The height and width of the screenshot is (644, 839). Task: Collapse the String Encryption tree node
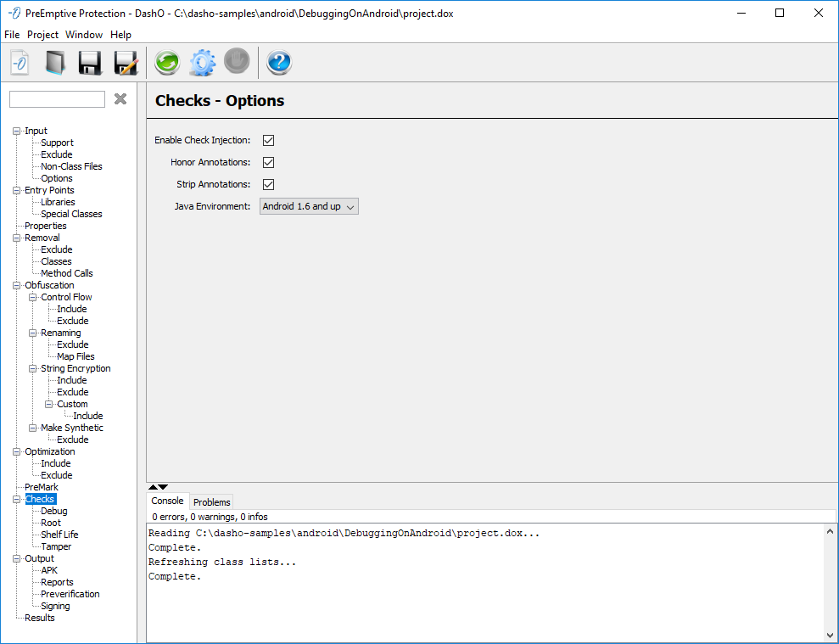click(32, 369)
